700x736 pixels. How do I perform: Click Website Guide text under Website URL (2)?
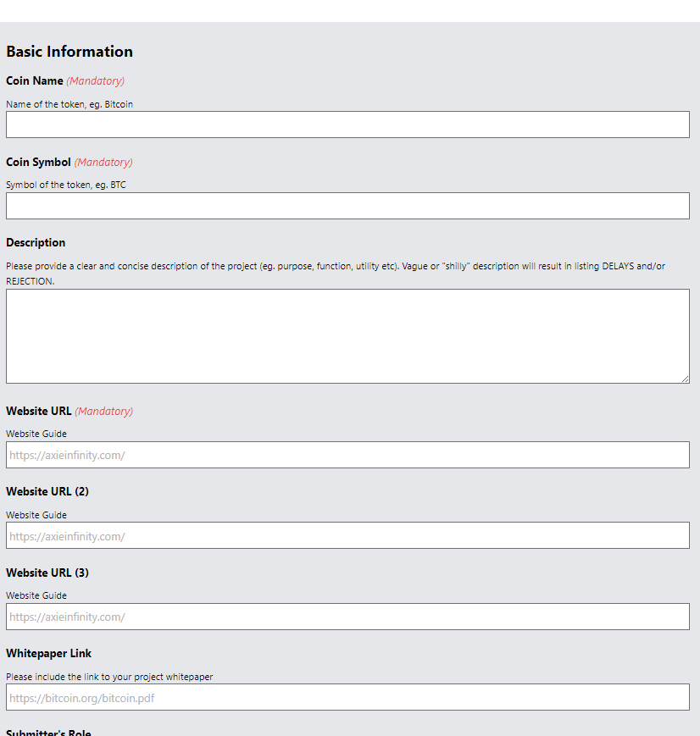36,515
